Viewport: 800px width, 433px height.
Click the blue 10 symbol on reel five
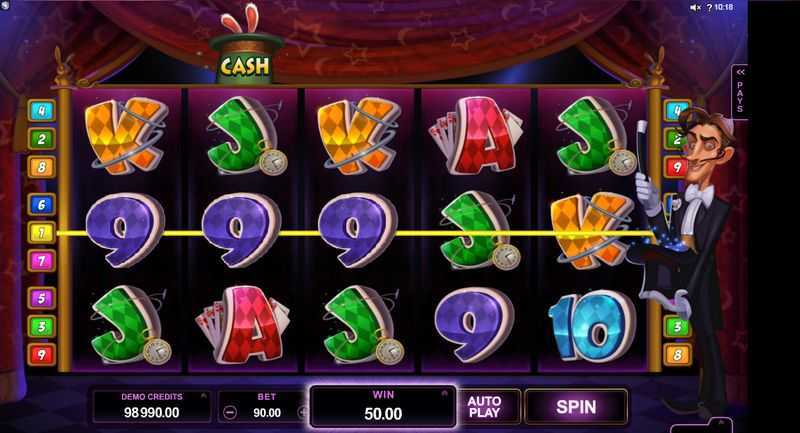592,325
